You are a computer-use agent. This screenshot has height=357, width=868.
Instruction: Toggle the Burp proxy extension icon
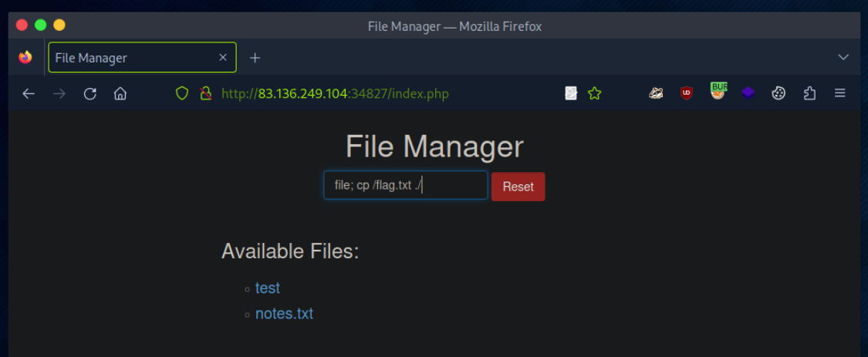(718, 93)
